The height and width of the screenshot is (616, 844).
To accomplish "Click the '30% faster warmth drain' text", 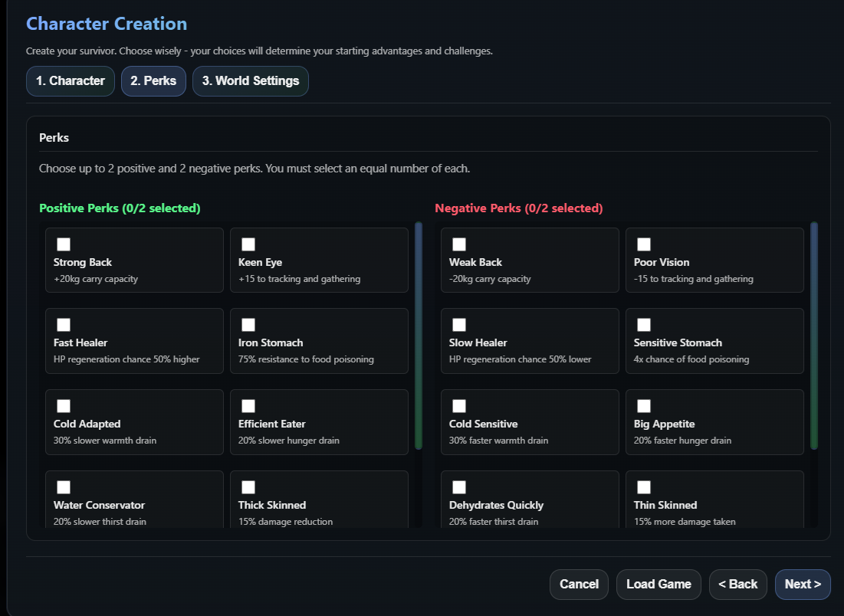I will click(498, 441).
